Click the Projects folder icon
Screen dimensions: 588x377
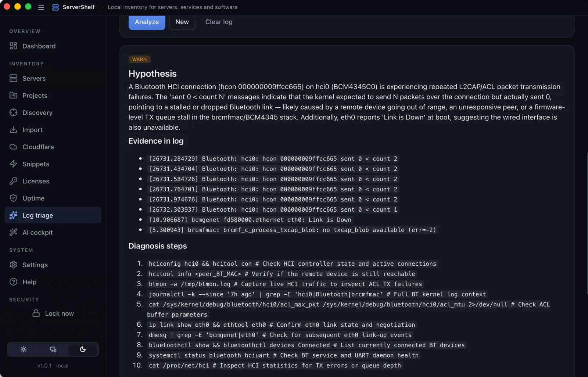14,96
